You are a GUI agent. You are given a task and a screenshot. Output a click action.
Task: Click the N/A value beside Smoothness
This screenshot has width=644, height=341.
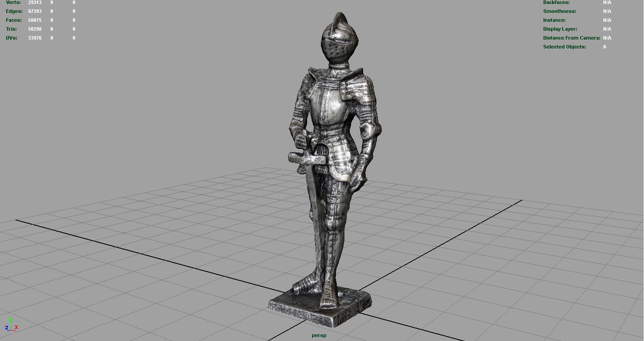607,11
